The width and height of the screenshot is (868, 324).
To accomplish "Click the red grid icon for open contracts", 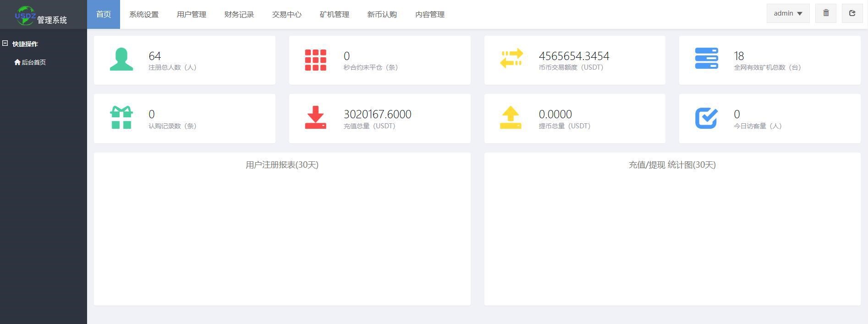I will click(x=316, y=60).
